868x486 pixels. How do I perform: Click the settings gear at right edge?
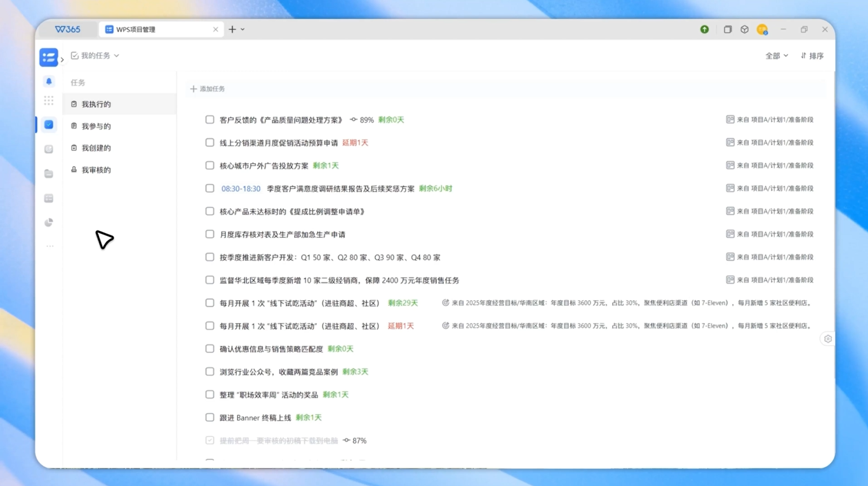827,339
